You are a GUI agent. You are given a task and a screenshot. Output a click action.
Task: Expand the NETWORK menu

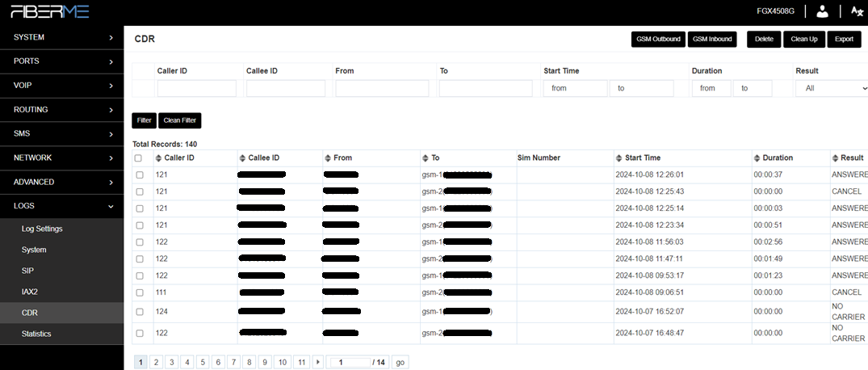61,158
